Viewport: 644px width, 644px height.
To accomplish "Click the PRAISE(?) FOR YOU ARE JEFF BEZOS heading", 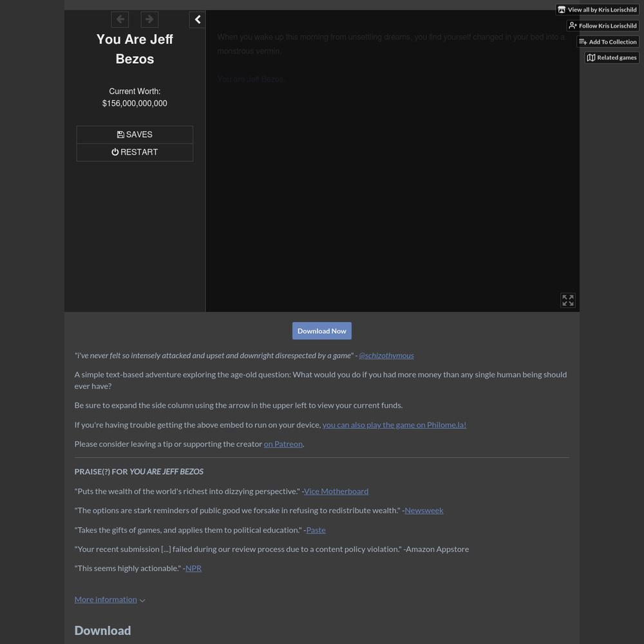I will [x=139, y=471].
